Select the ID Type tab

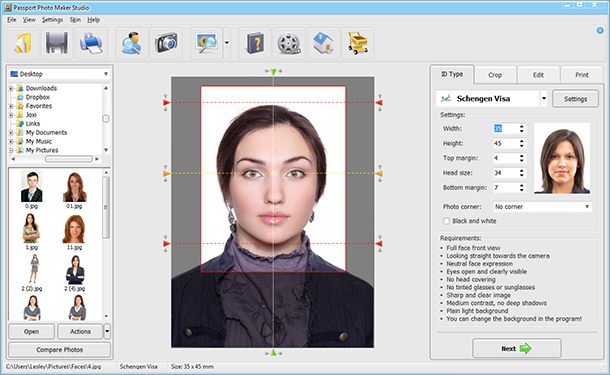click(452, 74)
